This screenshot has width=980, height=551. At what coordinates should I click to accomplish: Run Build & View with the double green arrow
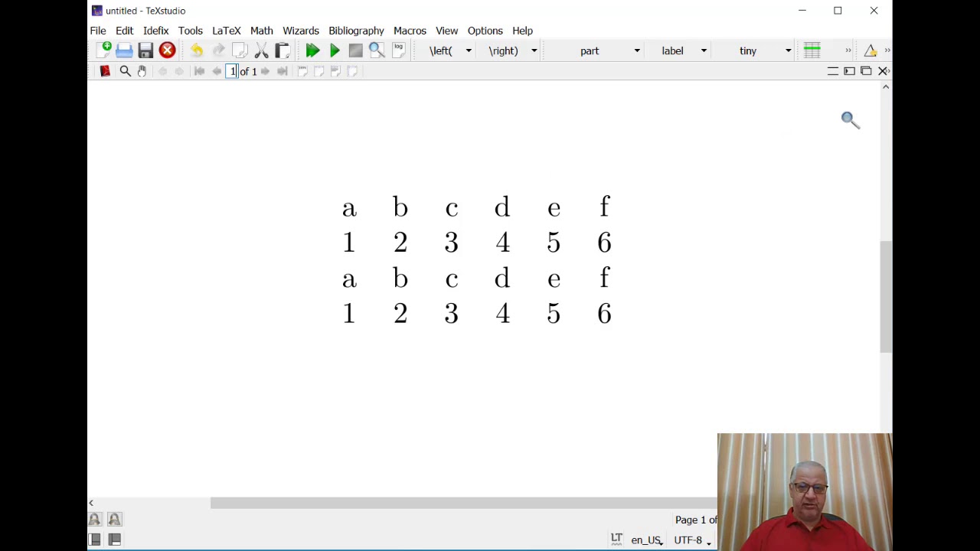(x=312, y=51)
